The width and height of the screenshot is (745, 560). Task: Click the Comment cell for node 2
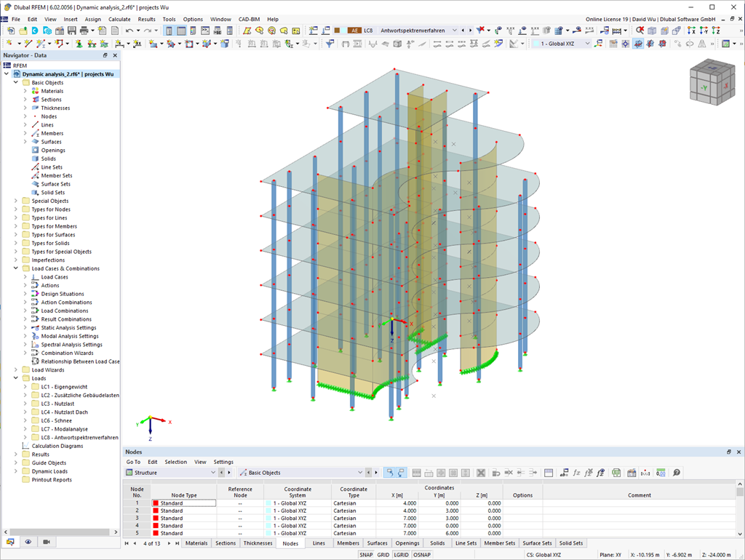click(x=639, y=510)
